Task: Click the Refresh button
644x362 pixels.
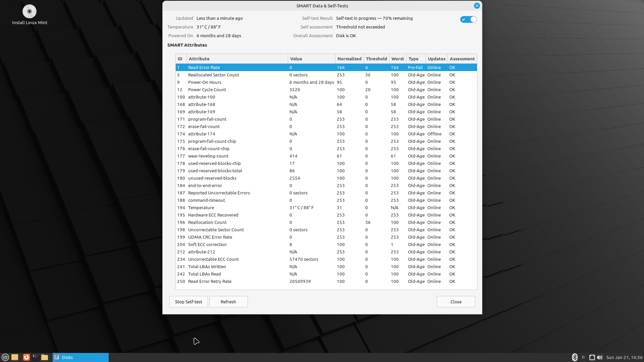Action: (x=228, y=302)
